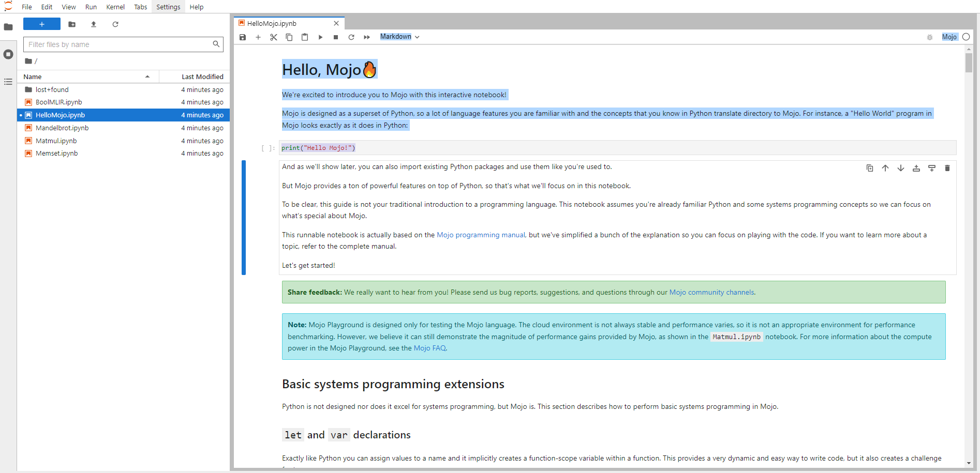
Task: Select Mandelbrot.ipynb in file list
Action: pyautogui.click(x=124, y=128)
